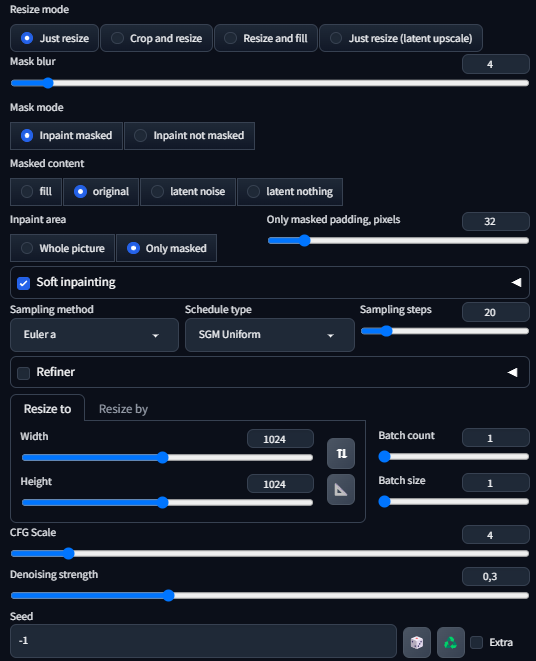
Task: Select Only masked inpaint area
Action: click(167, 248)
